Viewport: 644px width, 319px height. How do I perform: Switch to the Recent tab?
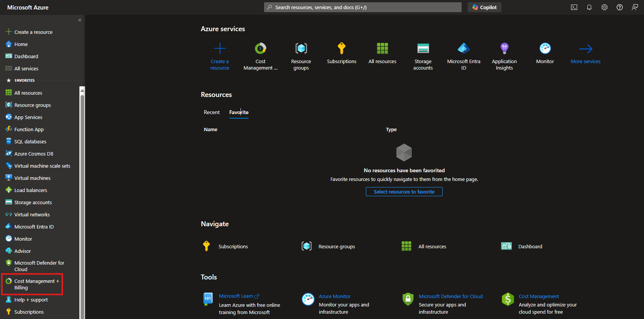point(212,112)
